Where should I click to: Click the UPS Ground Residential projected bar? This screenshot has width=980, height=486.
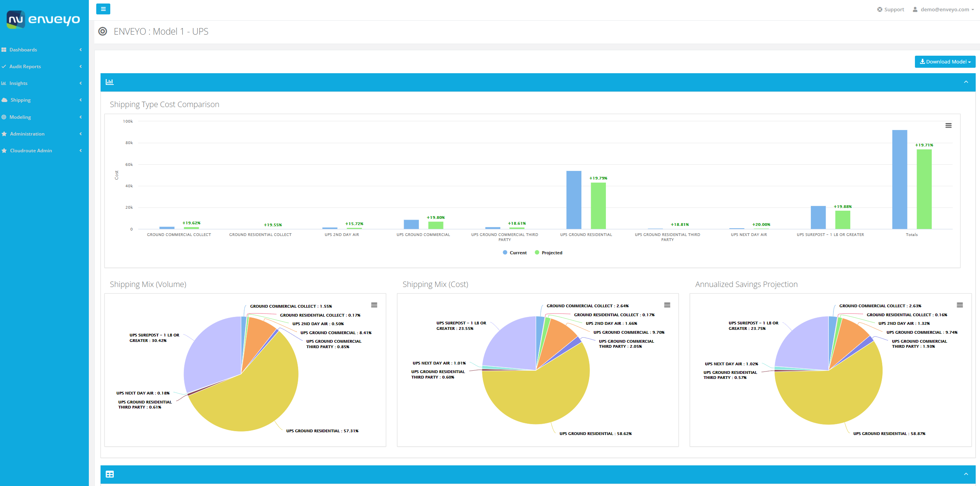coord(598,206)
